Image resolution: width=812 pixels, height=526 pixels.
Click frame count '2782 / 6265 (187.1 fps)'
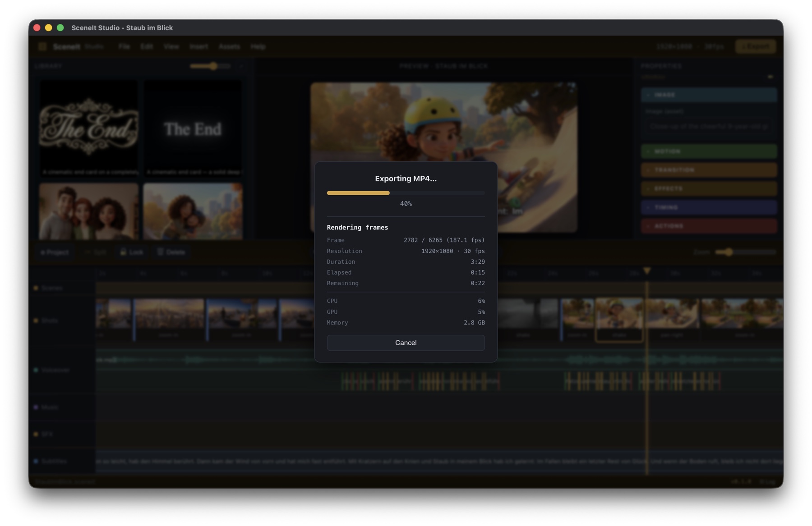click(444, 240)
